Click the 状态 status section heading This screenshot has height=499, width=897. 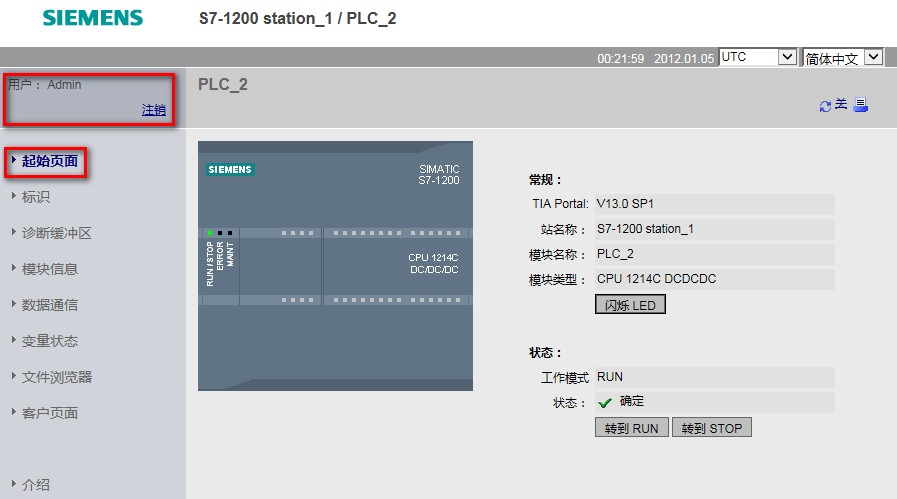click(545, 353)
